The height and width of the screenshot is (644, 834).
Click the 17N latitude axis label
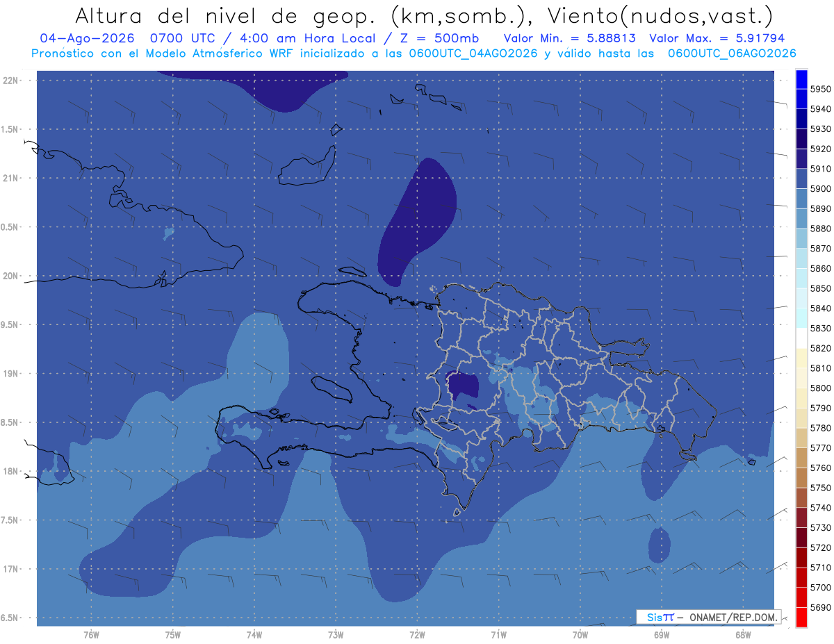point(10,569)
